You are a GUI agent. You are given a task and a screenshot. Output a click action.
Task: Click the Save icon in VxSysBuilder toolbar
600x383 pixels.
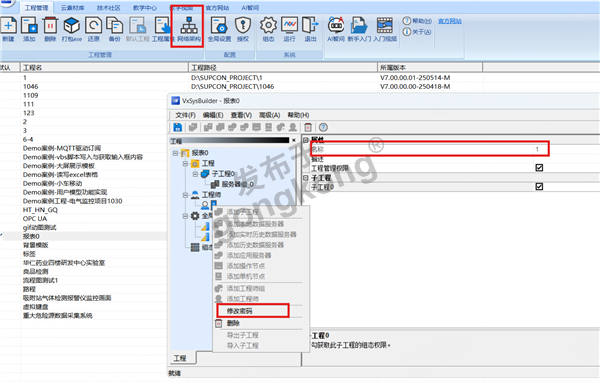178,127
